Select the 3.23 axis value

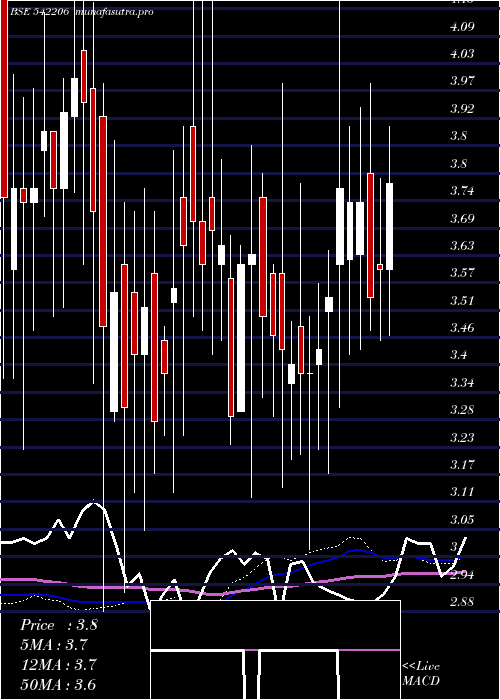coord(462,438)
